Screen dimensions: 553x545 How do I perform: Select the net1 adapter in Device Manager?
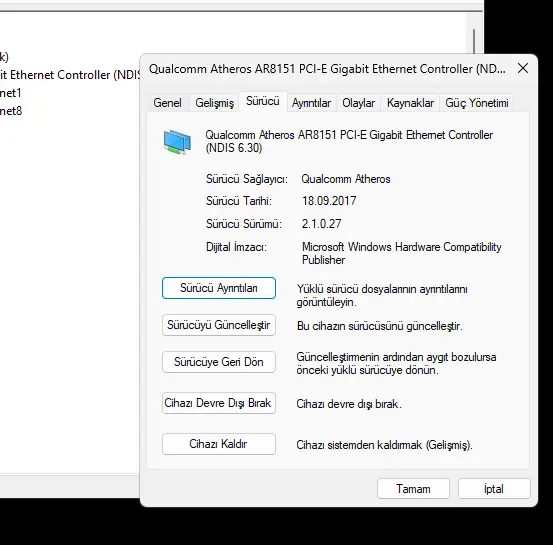[11, 93]
